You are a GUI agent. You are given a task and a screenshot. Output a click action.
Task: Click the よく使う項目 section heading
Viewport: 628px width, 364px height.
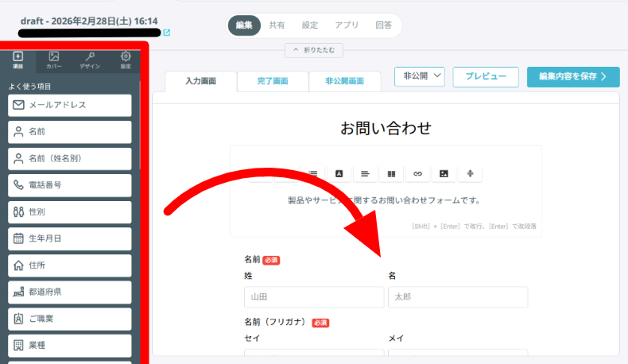pyautogui.click(x=29, y=87)
